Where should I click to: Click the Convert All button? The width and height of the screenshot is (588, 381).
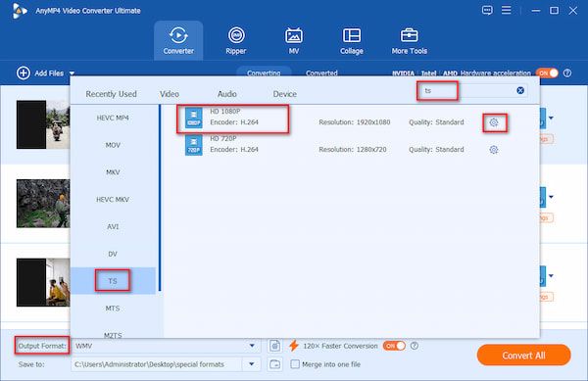523,356
